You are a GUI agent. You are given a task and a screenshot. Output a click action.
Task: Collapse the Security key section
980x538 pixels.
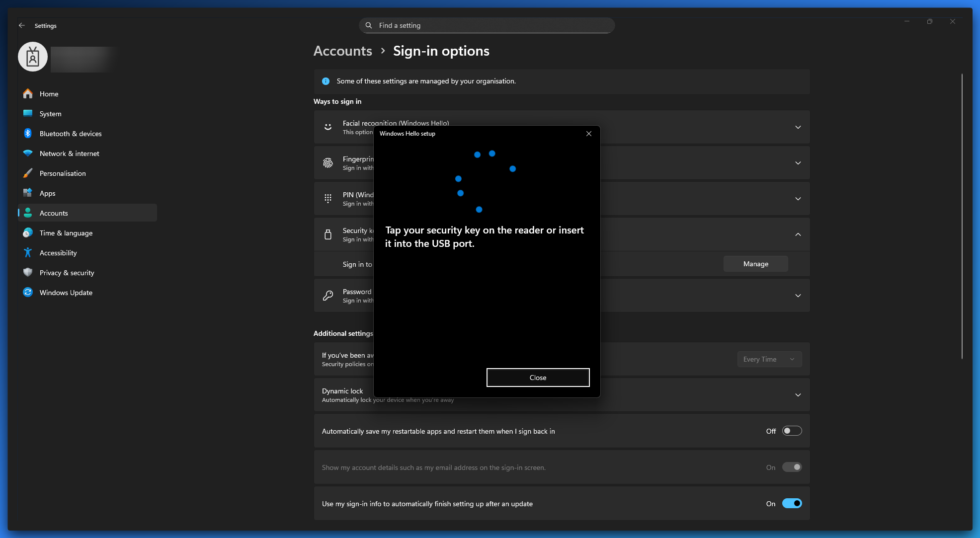tap(798, 234)
